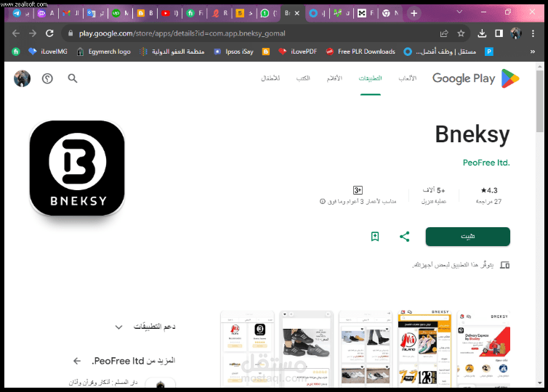548x392 pixels.
Task: Open the iLoveIMG bookmark
Action: 47,52
